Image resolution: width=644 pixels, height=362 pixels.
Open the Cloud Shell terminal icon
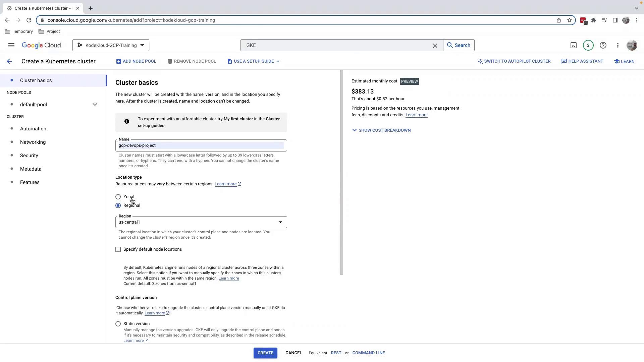pos(574,45)
